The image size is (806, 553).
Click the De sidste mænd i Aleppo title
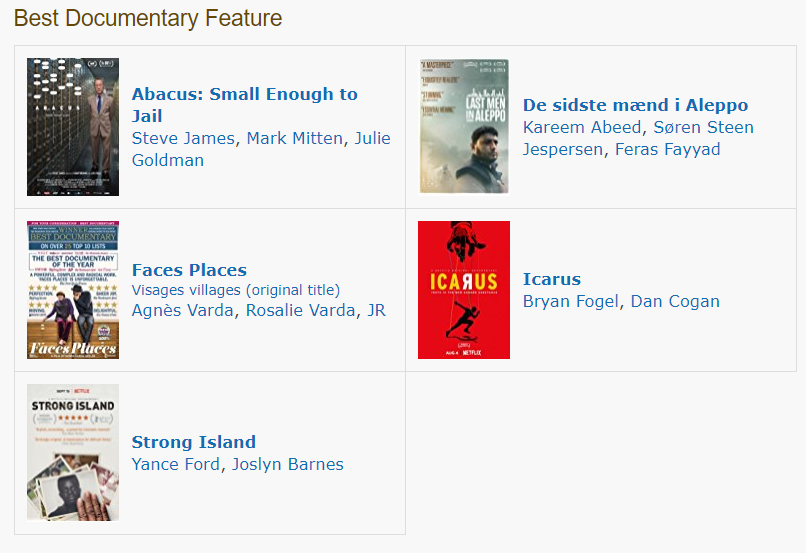click(635, 105)
